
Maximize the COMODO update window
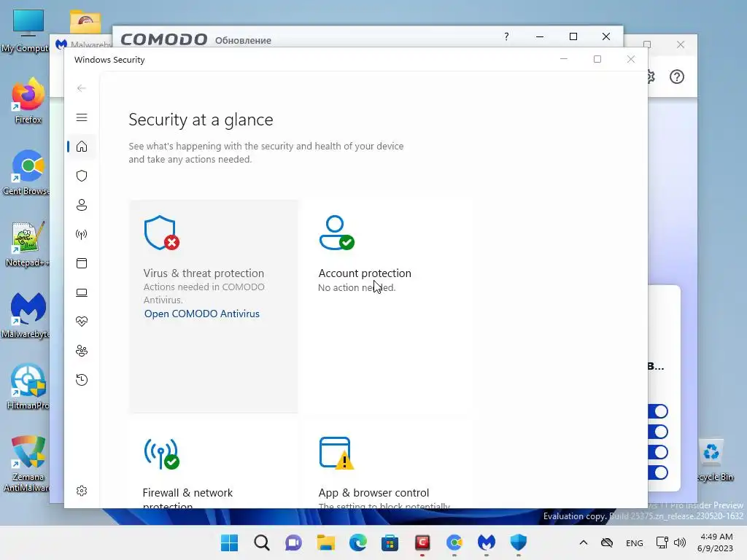[573, 36]
